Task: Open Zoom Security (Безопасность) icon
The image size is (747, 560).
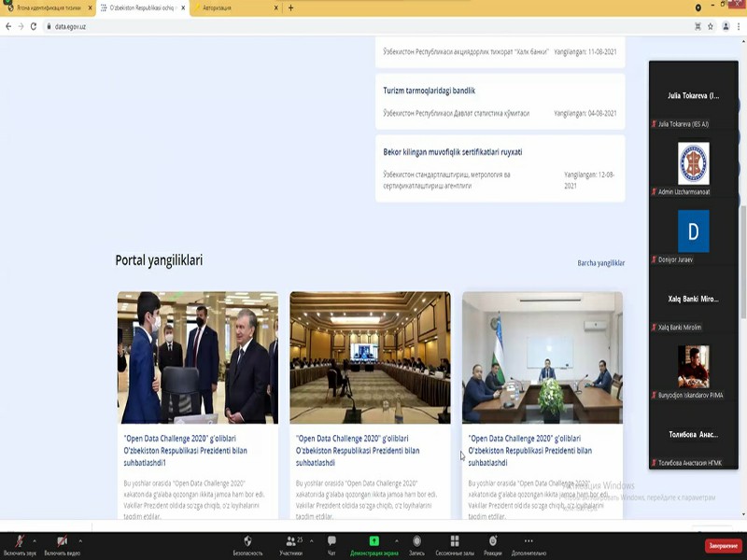Action: (247, 542)
